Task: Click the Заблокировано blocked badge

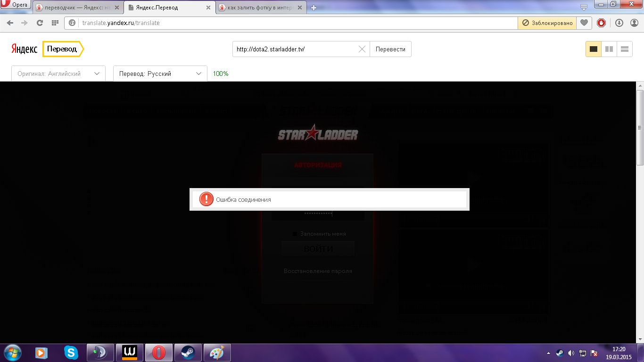Action: click(x=547, y=23)
